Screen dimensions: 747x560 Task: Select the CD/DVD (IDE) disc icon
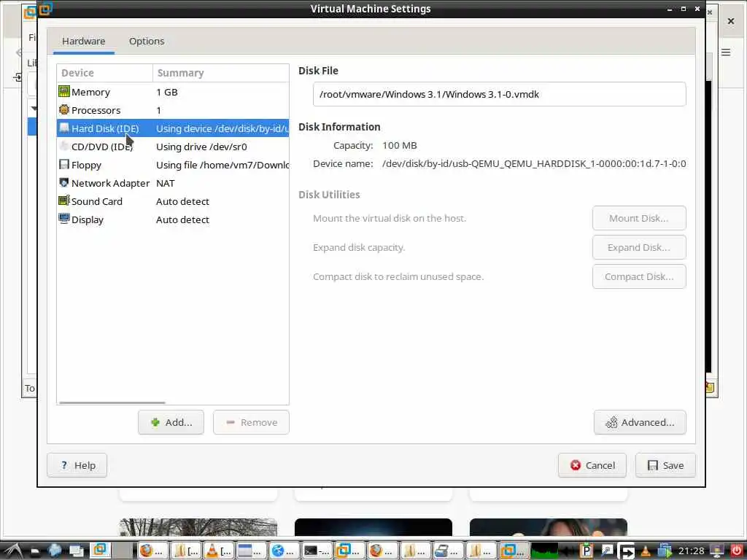point(64,146)
